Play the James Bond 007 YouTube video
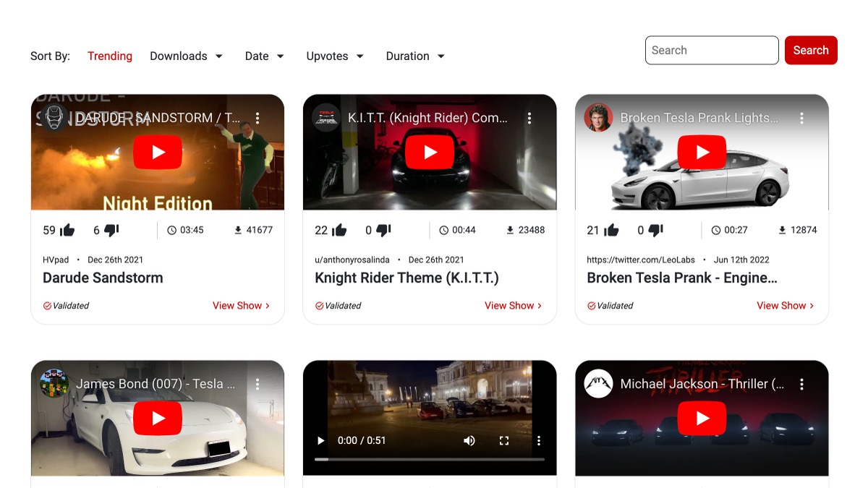This screenshot has height=488, width=868. click(x=158, y=418)
